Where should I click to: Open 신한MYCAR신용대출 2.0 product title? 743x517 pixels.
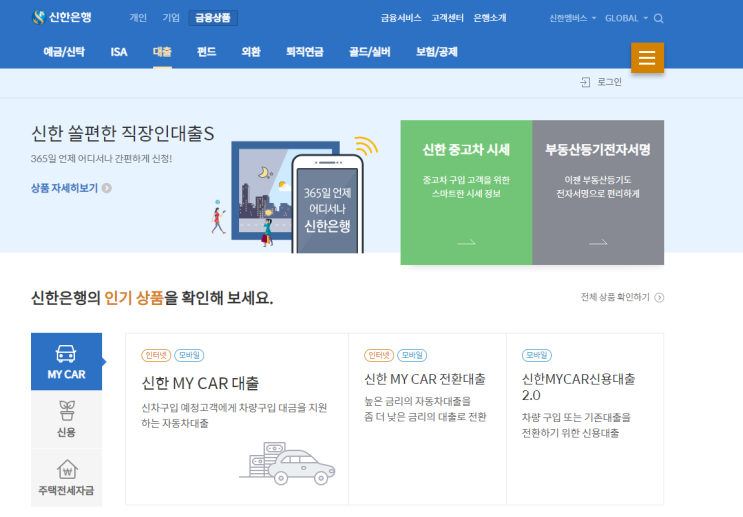pos(579,387)
